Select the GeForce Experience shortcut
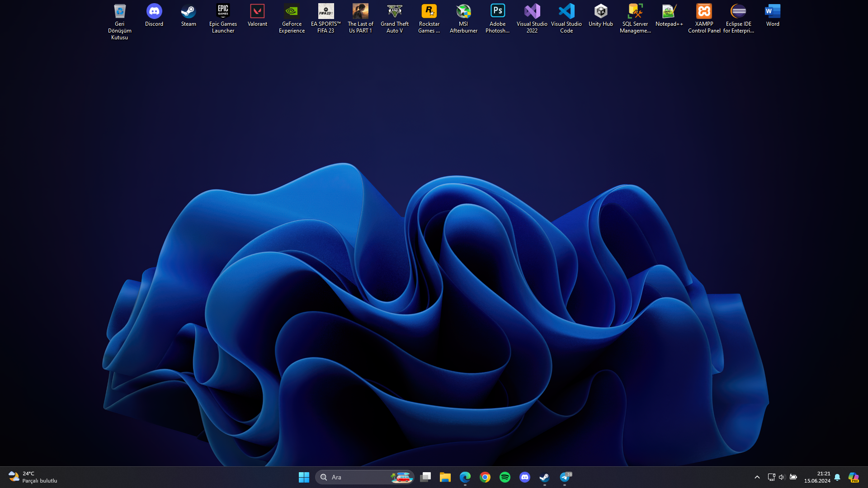 [x=292, y=19]
